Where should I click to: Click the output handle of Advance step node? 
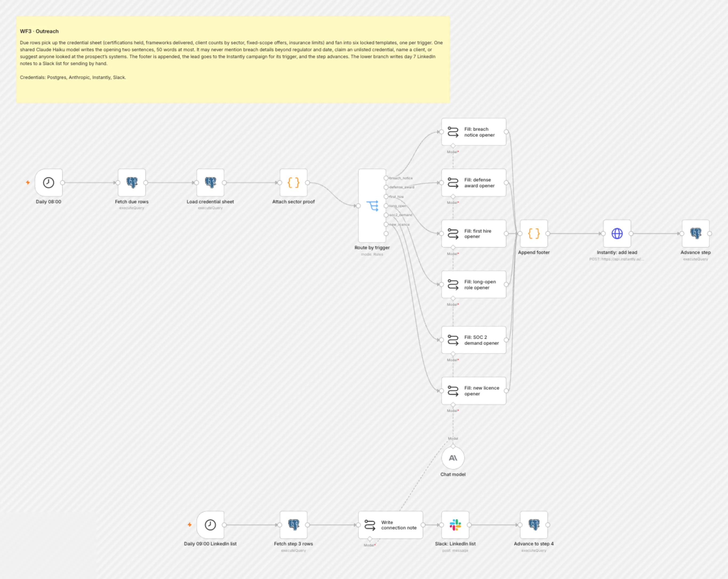[x=709, y=233]
